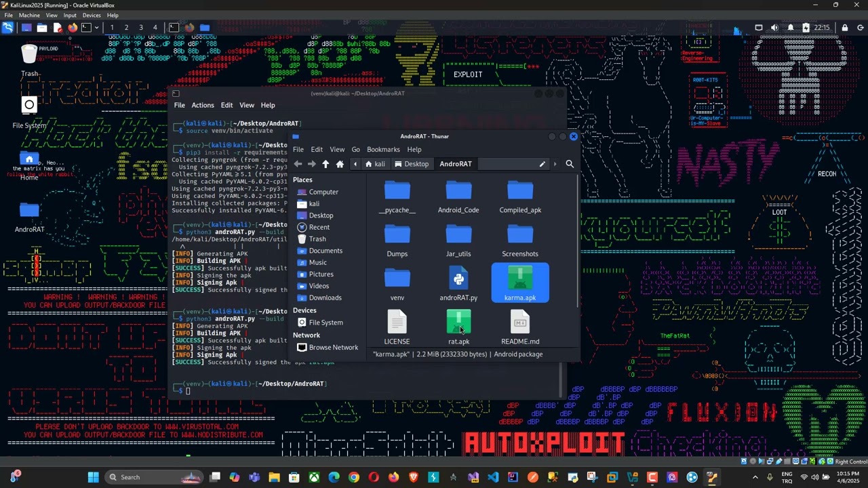
Task: Click the 22:15 clock in the Kali panel
Action: [x=822, y=28]
